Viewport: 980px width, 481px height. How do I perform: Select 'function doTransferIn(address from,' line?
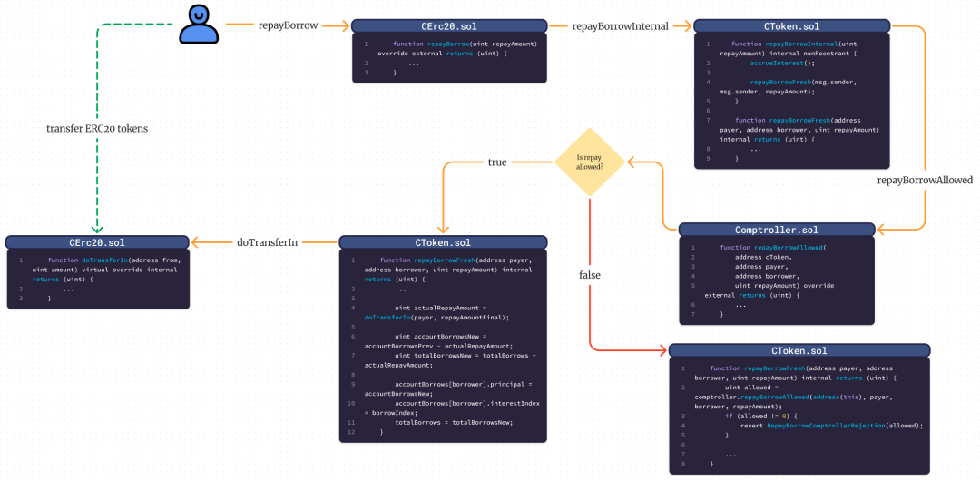point(113,260)
